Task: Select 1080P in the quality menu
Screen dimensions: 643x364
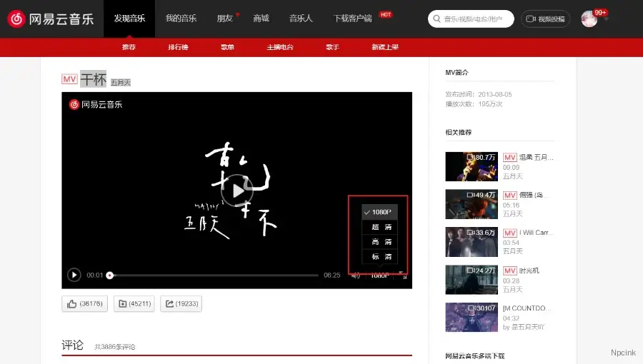Action: [380, 212]
